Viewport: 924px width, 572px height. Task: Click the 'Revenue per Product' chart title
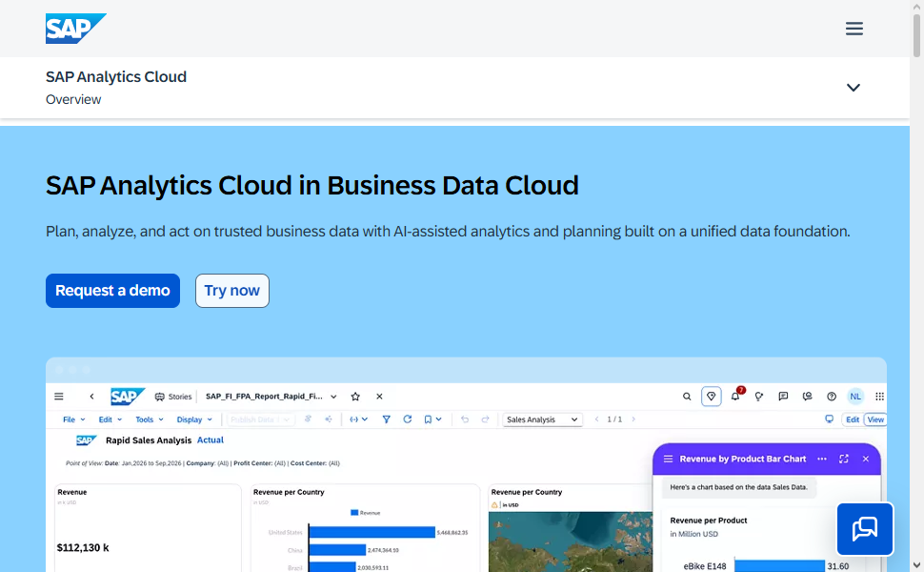tap(709, 521)
